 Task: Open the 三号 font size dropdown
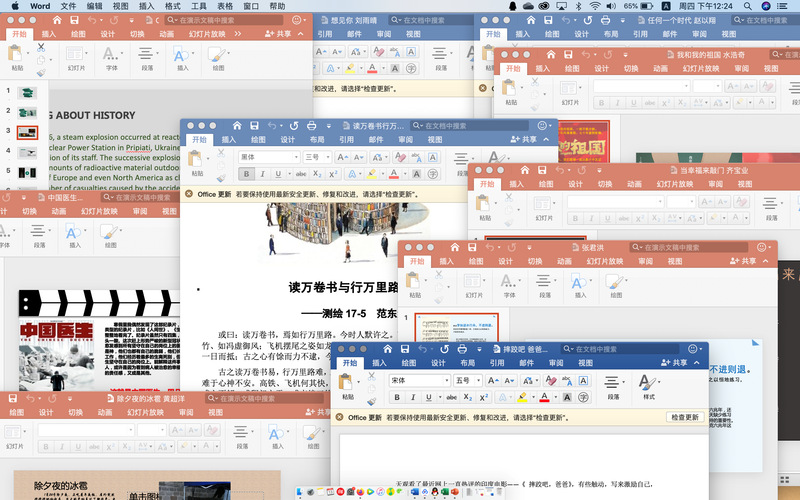(x=327, y=157)
